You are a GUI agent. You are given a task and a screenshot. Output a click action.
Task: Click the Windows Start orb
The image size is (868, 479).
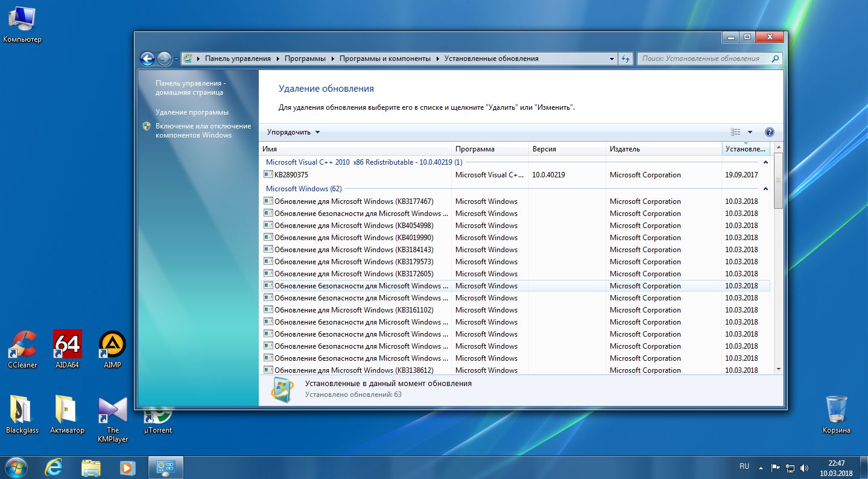[16, 467]
